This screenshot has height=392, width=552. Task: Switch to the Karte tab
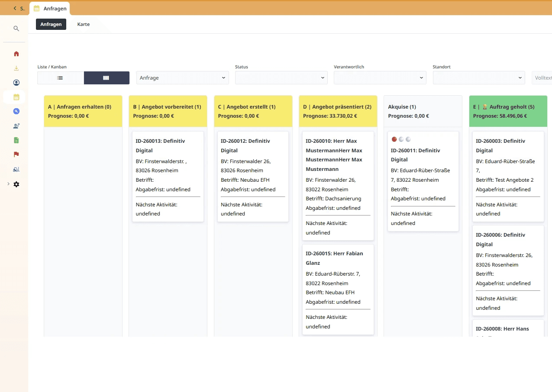click(83, 24)
